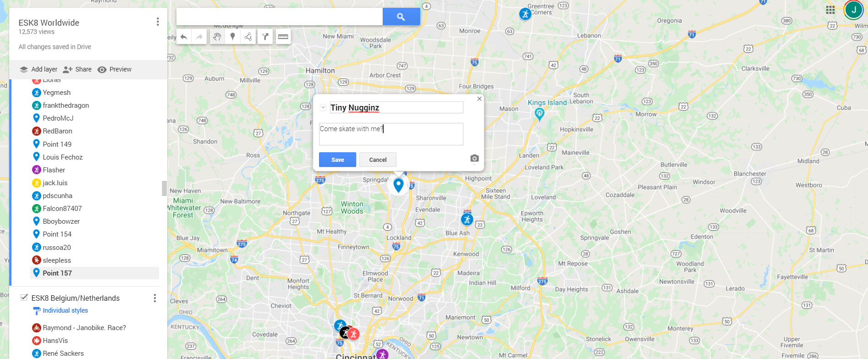
Task: Open ESK8 Belgium/Netherlands layer options menu
Action: (155, 298)
